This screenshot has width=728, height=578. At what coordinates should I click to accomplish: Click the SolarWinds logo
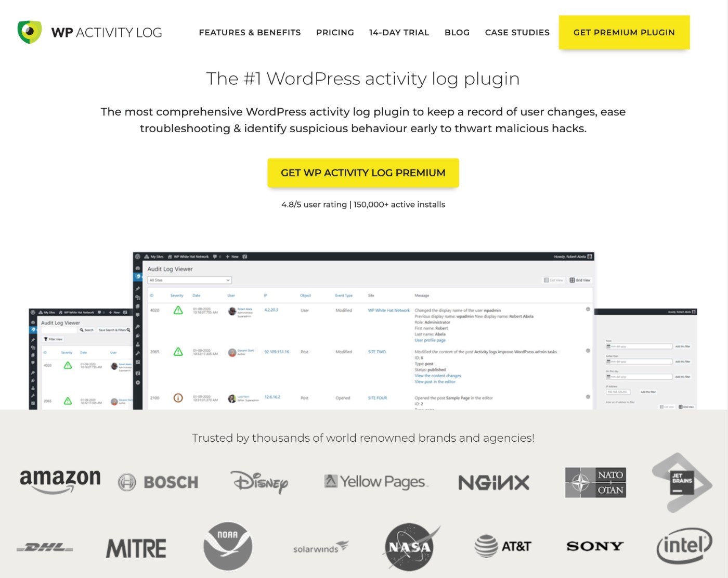tap(321, 548)
